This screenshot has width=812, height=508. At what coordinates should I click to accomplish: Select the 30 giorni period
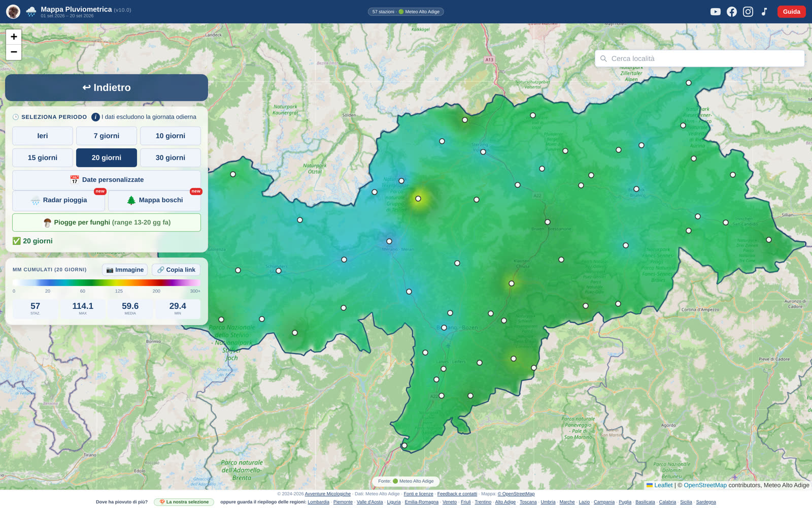click(x=171, y=157)
